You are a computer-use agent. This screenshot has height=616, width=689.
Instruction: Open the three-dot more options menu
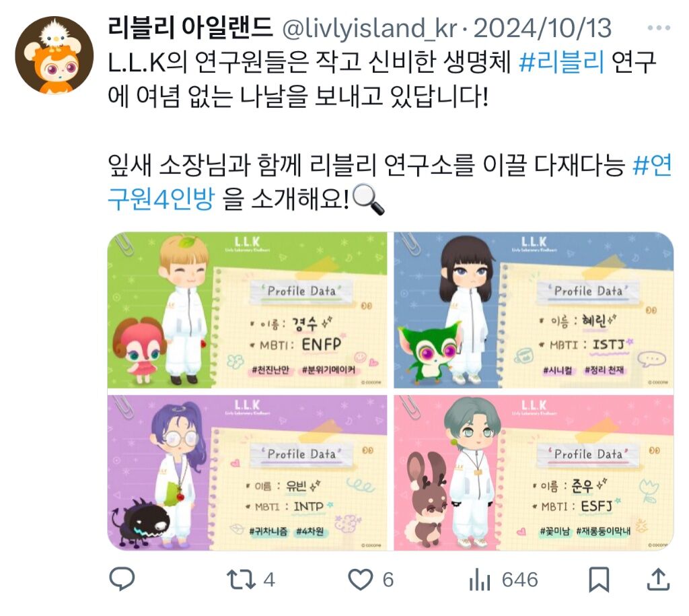[x=659, y=28]
